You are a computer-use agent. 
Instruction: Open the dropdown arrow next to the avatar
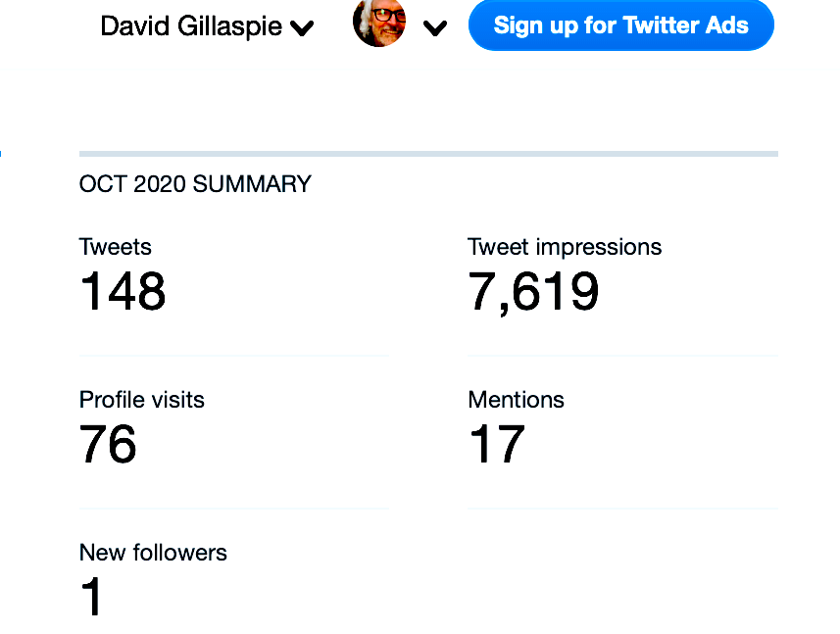point(434,28)
